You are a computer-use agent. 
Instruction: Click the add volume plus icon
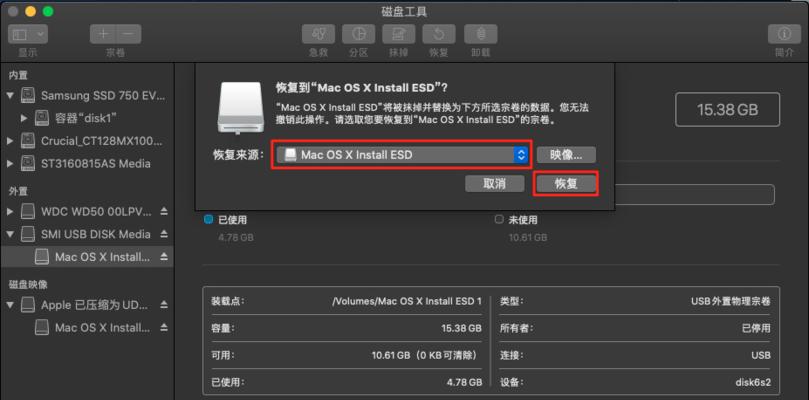pos(103,34)
